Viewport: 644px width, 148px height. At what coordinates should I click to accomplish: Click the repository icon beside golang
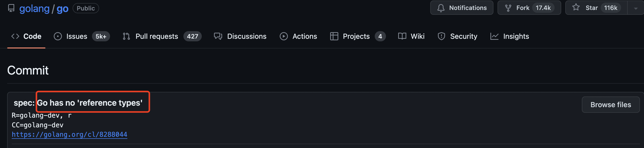tap(11, 8)
